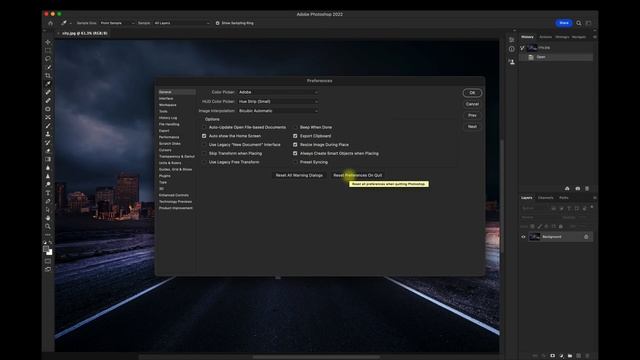
Task: Select the Move tool
Action: (x=48, y=42)
